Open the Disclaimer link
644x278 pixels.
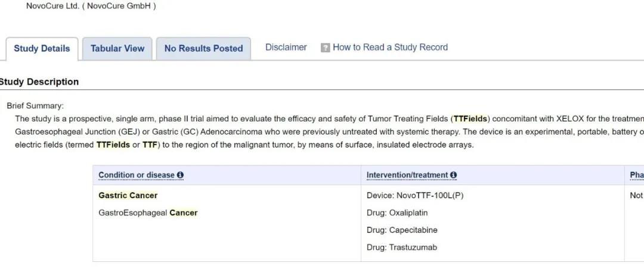click(286, 47)
